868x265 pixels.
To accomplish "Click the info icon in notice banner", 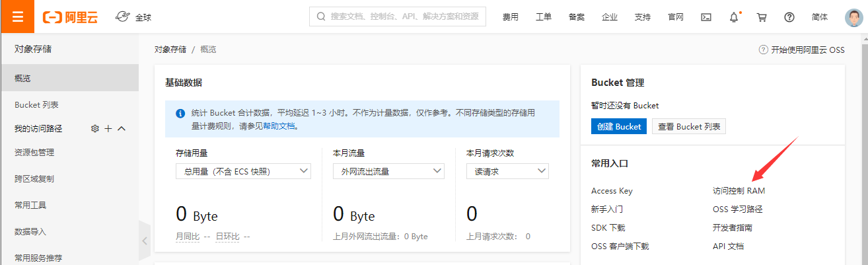I will [180, 113].
